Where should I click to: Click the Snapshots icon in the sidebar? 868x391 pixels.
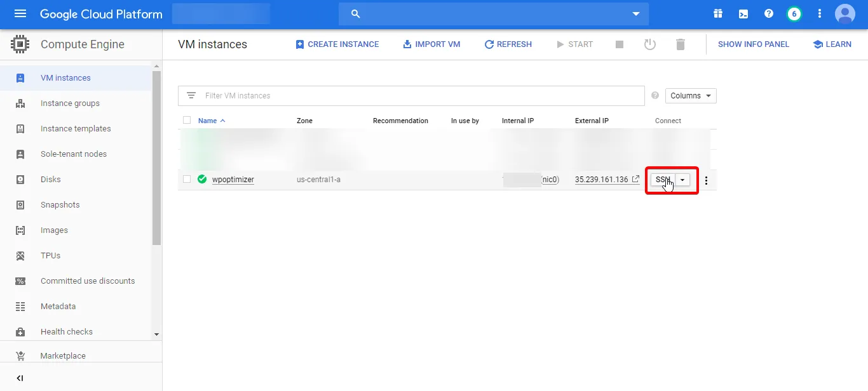click(x=20, y=204)
